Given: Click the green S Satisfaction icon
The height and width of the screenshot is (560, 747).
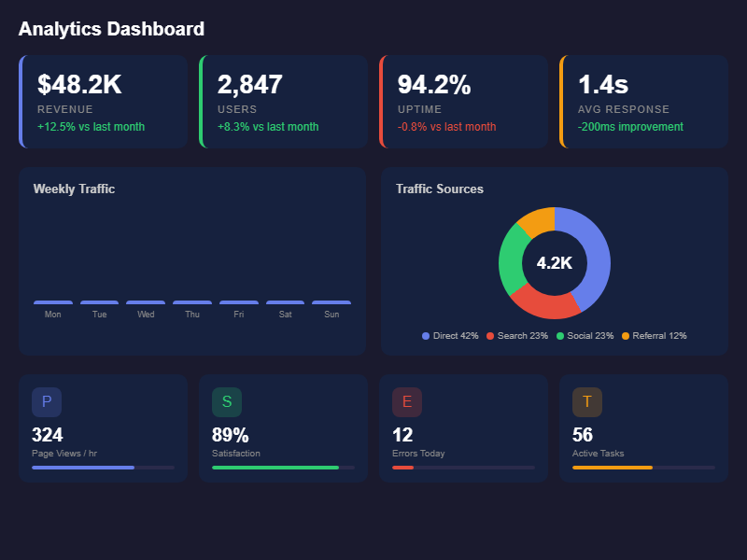Looking at the screenshot, I should pos(227,402).
